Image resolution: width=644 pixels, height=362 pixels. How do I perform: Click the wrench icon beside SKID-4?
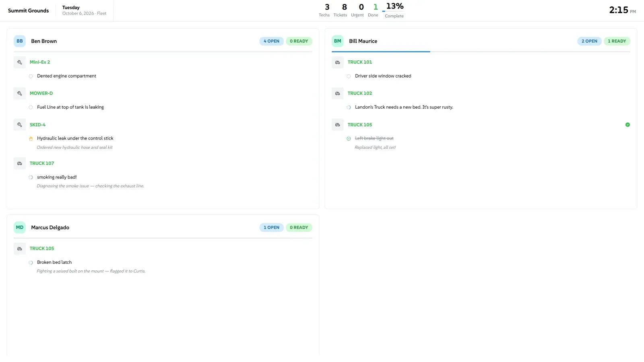click(19, 125)
